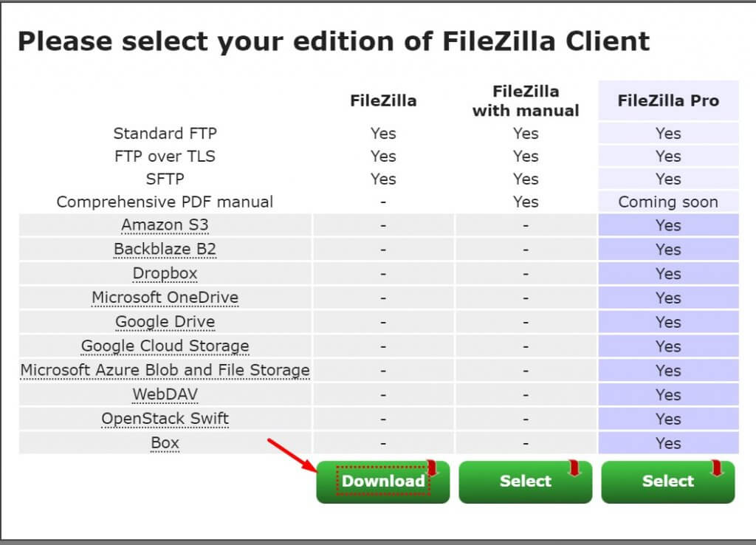Click the Download button for FileZilla
The height and width of the screenshot is (545, 756).
[382, 481]
